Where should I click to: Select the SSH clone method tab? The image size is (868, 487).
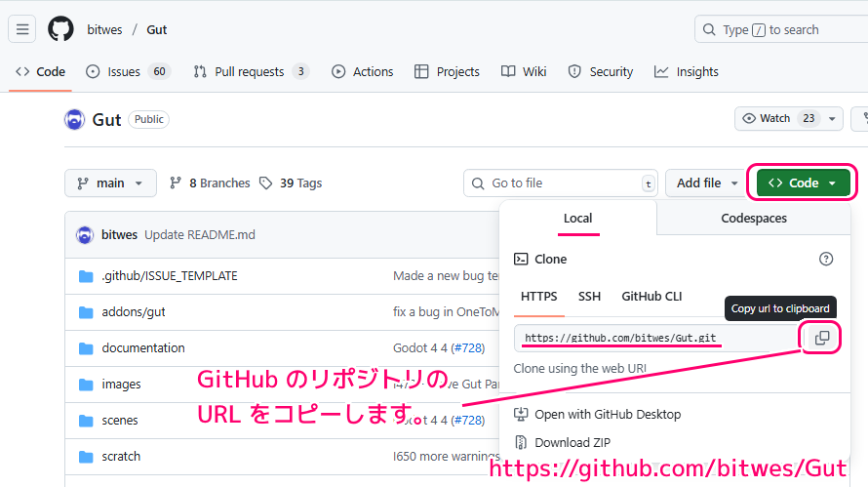pyautogui.click(x=589, y=297)
